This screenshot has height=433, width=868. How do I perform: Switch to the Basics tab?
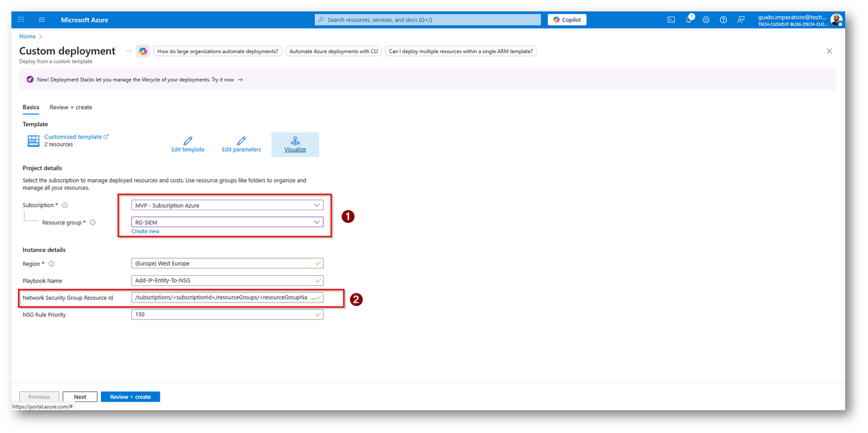[31, 108]
